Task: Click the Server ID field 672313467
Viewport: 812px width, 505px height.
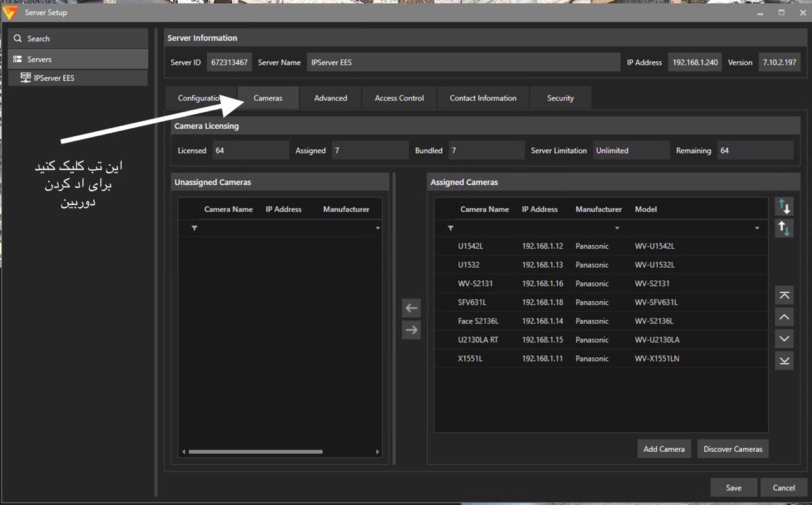Action: tap(229, 62)
